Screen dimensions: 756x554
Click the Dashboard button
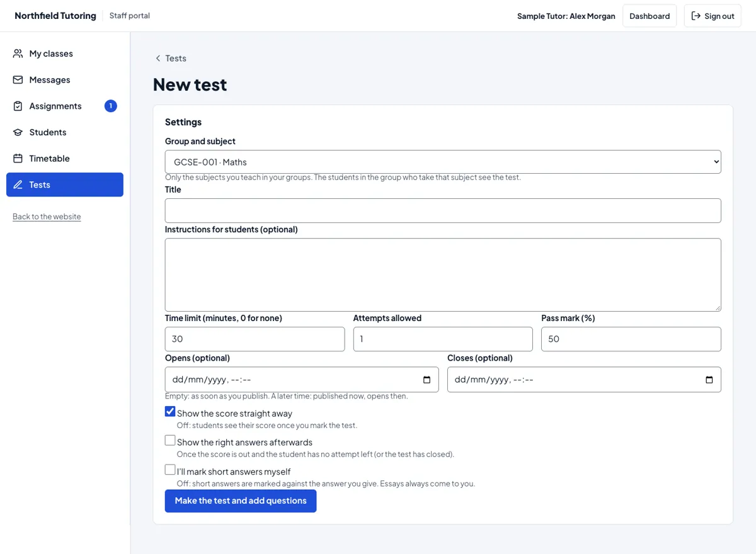[650, 16]
